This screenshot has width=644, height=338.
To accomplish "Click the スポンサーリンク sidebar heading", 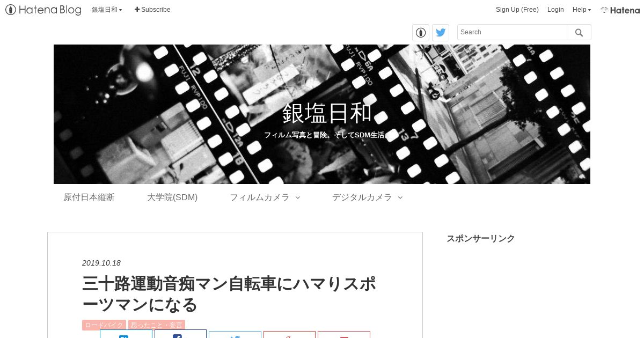I will click(x=481, y=238).
